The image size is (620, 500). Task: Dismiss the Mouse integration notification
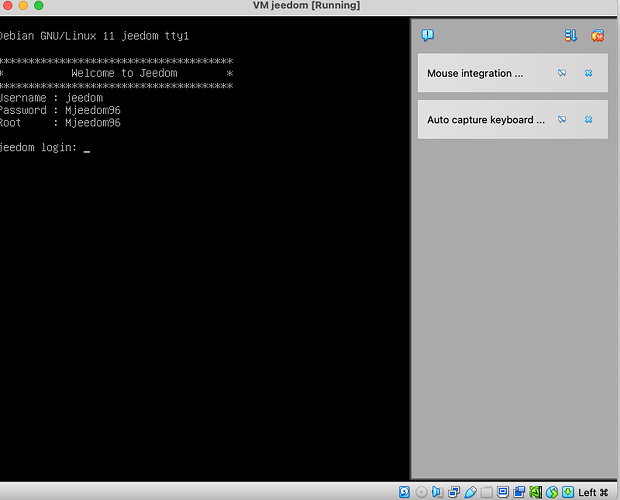coord(588,73)
